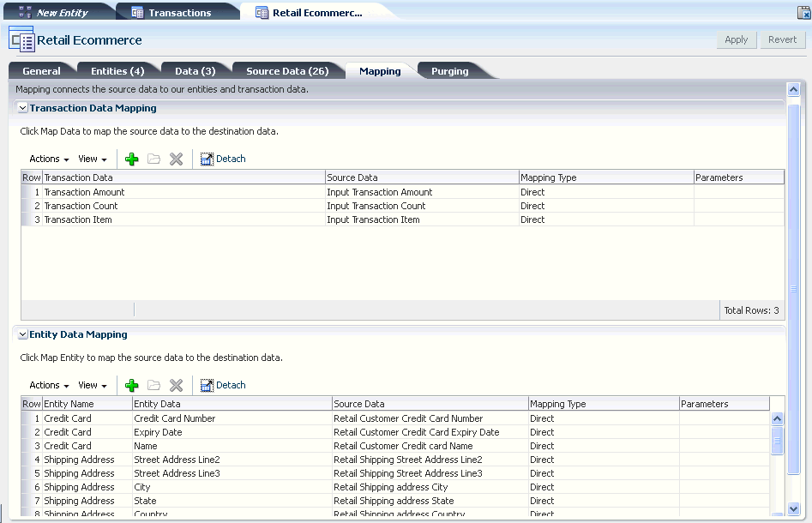Click the New Entity tab icon
The width and height of the screenshot is (812, 523).
[25, 12]
